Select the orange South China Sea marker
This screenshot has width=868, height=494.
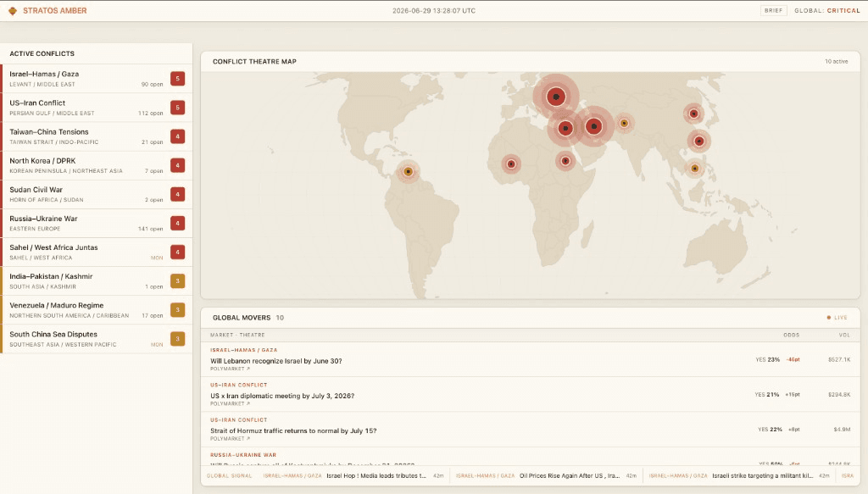click(695, 169)
